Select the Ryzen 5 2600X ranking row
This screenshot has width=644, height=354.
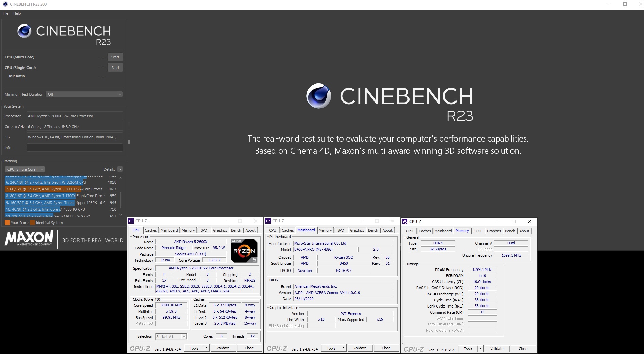(60, 189)
